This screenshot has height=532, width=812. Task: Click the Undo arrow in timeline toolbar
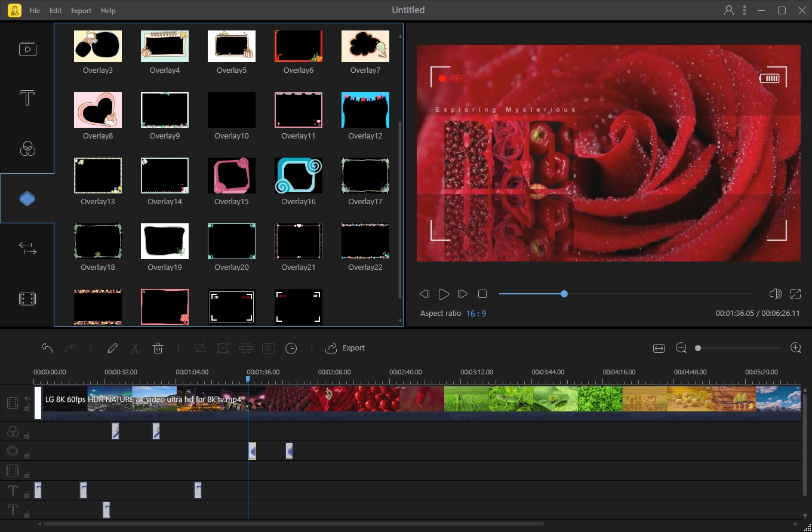pyautogui.click(x=47, y=348)
